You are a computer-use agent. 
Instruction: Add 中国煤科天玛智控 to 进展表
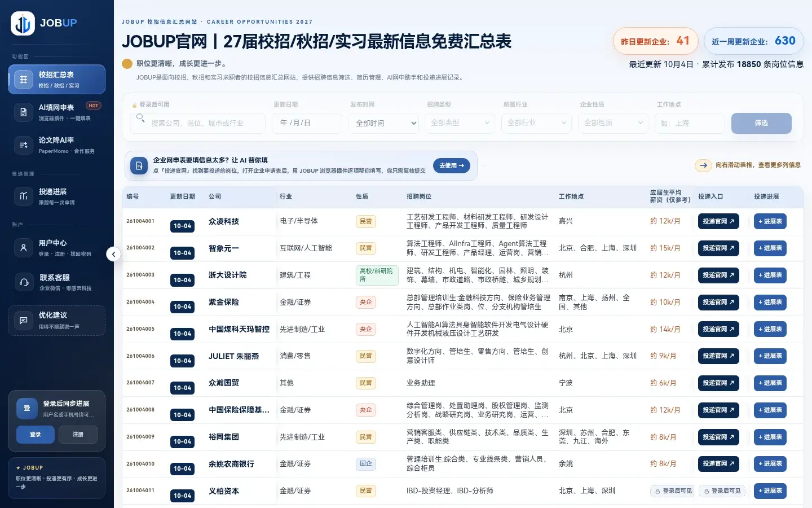[x=770, y=329]
